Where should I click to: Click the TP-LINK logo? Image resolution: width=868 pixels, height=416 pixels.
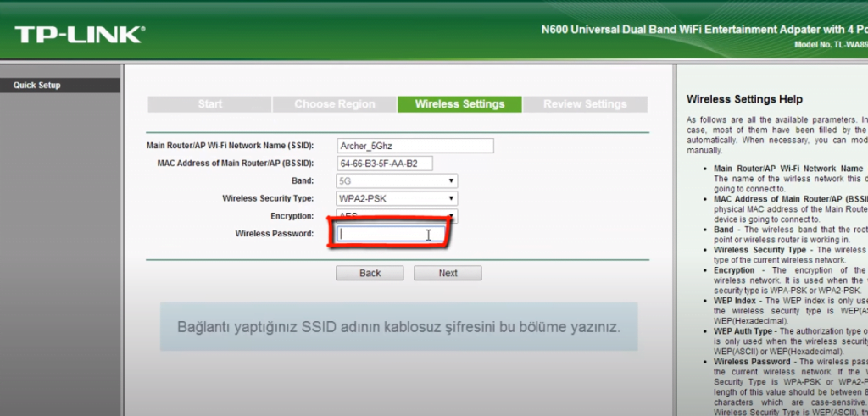80,34
